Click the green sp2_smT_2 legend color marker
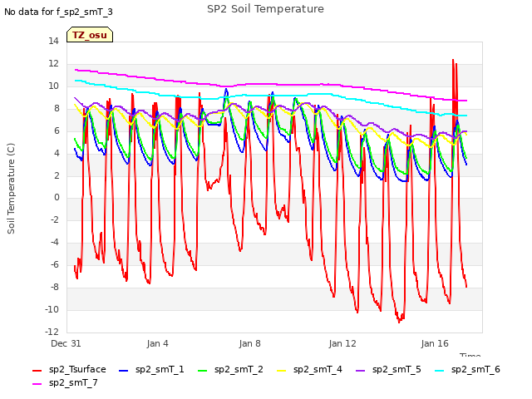Viewport: 532px width, 399px height. click(x=202, y=371)
